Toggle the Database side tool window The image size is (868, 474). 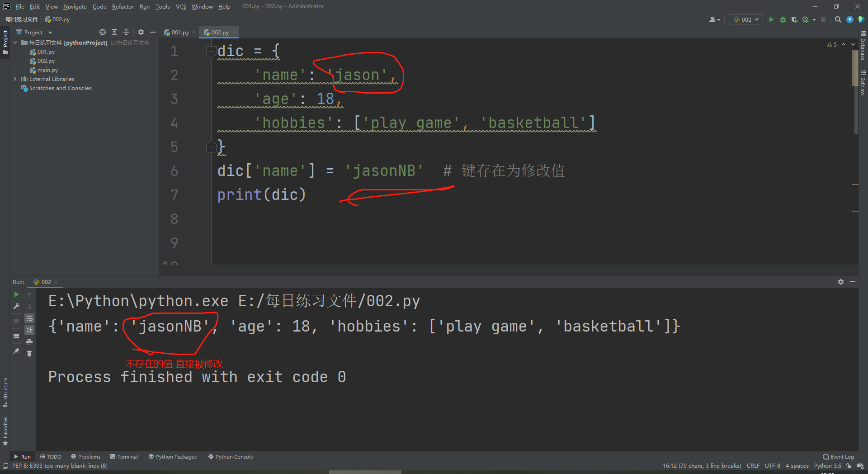point(863,46)
